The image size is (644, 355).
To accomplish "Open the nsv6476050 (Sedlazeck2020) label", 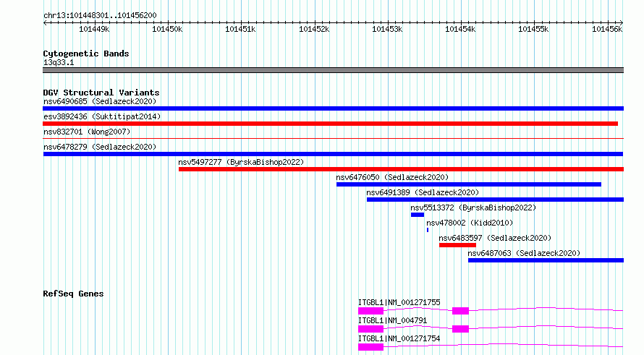I will point(392,177).
